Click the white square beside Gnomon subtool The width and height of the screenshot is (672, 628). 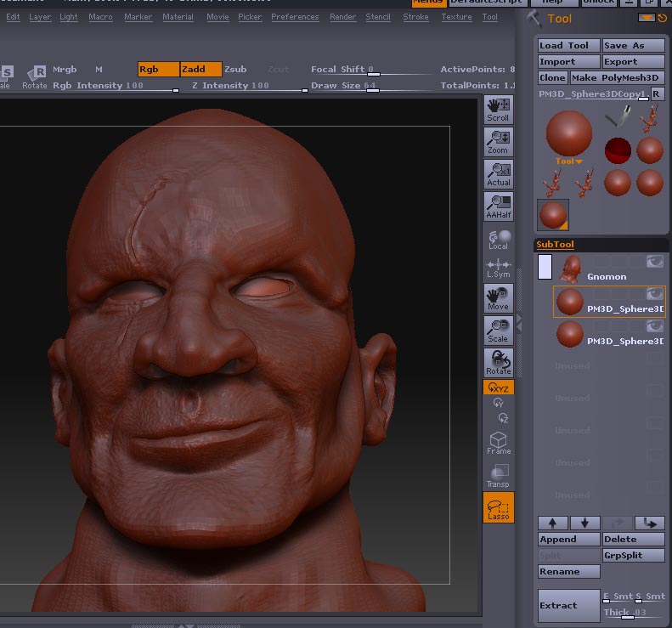pyautogui.click(x=545, y=267)
